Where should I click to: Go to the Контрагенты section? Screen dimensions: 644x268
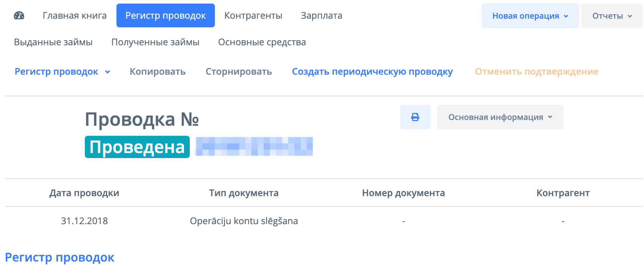[253, 15]
